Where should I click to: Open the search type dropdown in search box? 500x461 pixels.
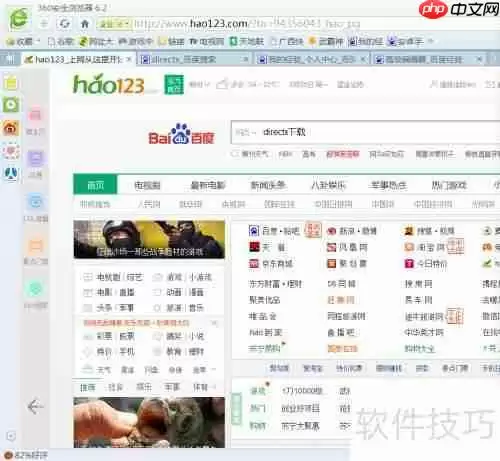coord(245,132)
